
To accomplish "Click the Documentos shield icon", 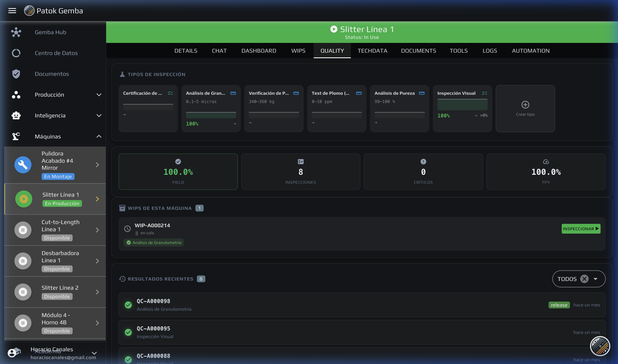I will pos(16,74).
